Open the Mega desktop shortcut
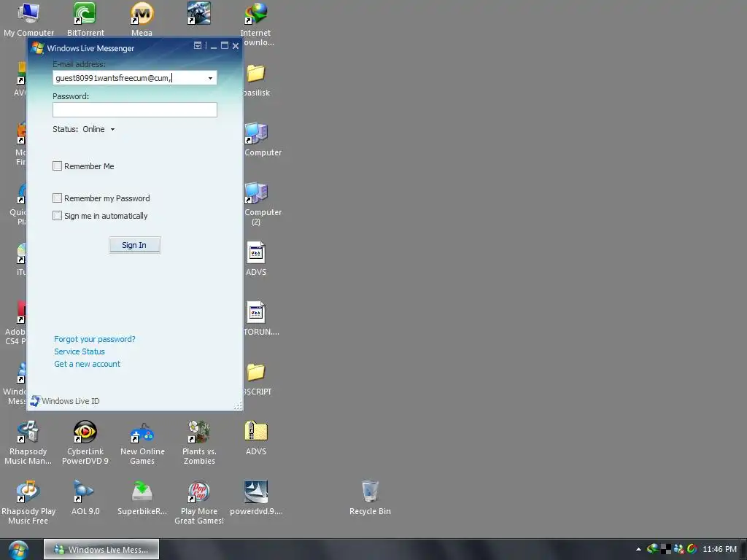Image resolution: width=747 pixels, height=560 pixels. pos(142,19)
